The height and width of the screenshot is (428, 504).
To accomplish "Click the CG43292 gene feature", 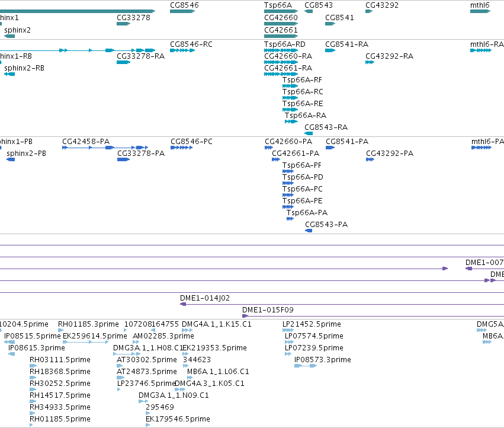I will point(369,11).
